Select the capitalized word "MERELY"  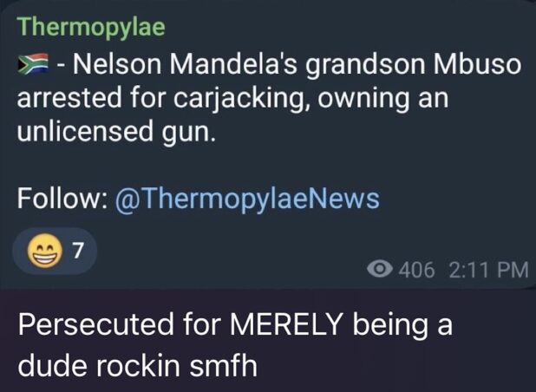[x=291, y=329]
